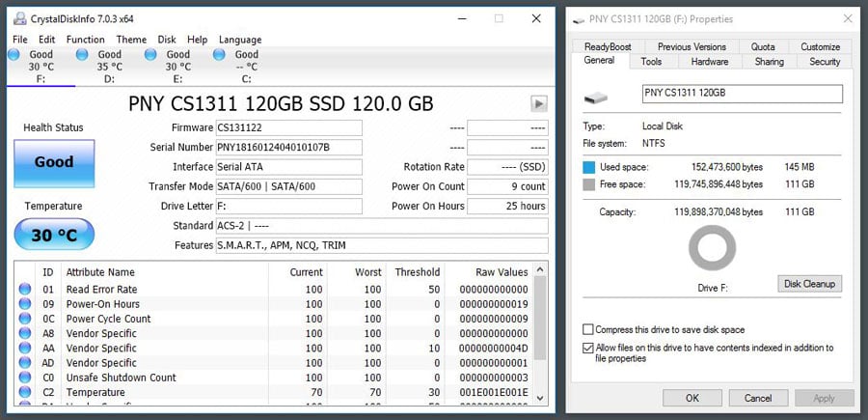Open the Language menu

[240, 40]
